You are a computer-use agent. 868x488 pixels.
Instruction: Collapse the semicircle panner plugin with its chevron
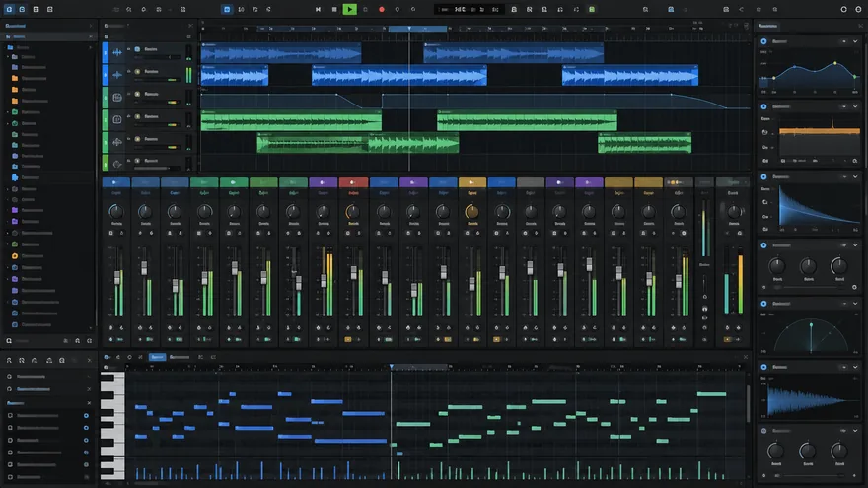point(855,304)
